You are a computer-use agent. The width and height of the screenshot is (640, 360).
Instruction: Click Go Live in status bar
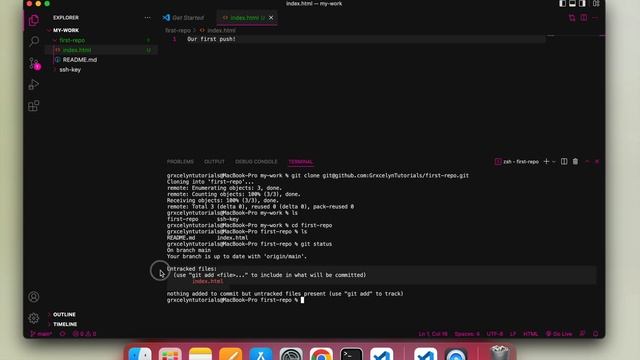pyautogui.click(x=559, y=334)
